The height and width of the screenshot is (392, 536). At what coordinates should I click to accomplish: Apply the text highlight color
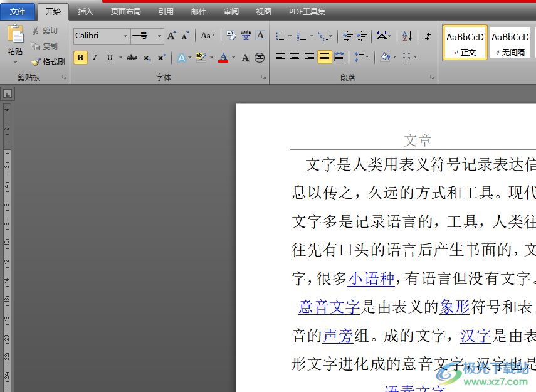tap(201, 58)
